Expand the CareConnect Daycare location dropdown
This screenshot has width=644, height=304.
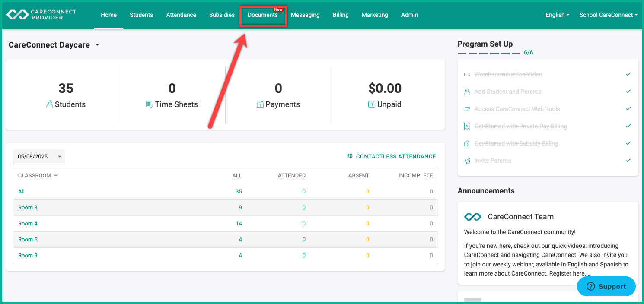click(54, 45)
